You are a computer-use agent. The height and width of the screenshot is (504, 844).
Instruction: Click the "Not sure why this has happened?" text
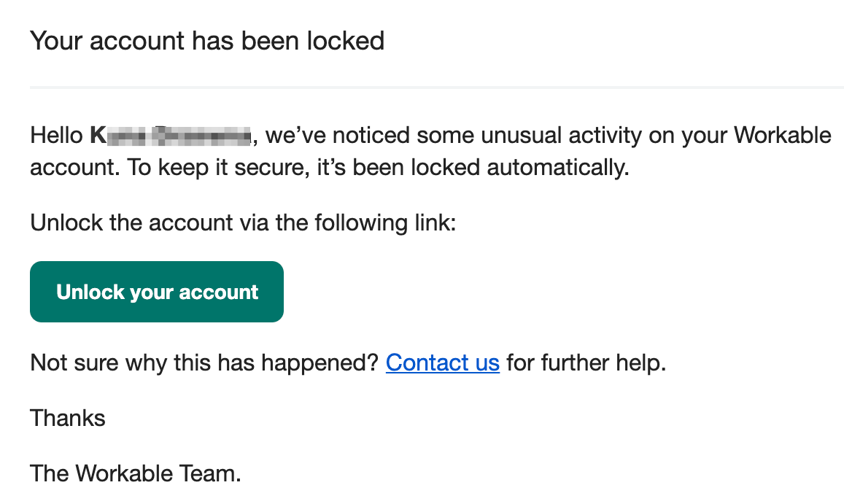pyautogui.click(x=205, y=363)
